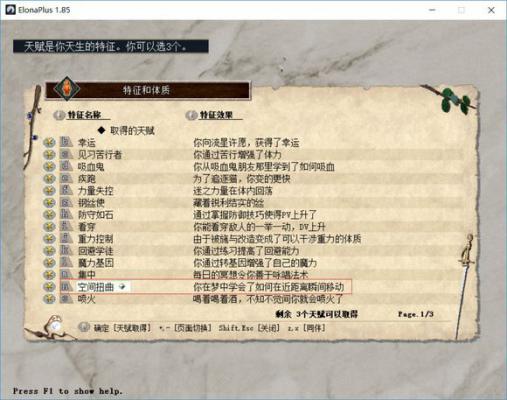Select the 钢丝使 trait row
Image resolution: width=507 pixels, height=400 pixels.
[253, 202]
